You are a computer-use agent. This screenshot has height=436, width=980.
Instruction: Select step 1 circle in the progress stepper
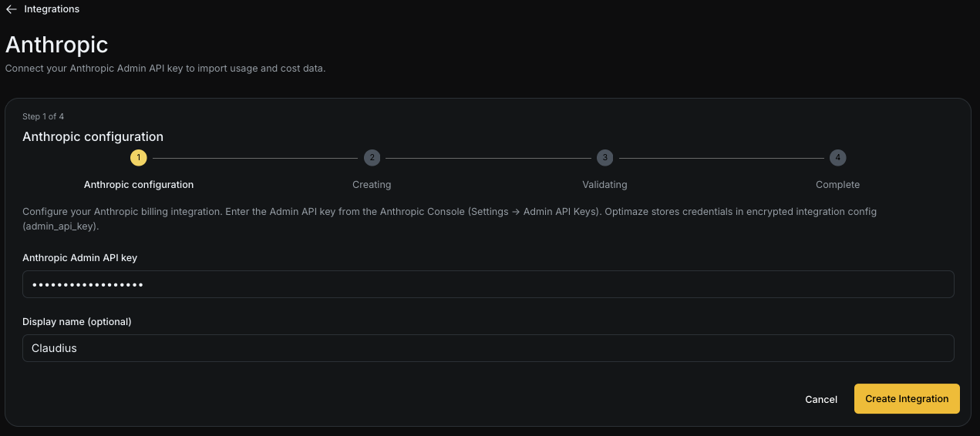pos(139,158)
